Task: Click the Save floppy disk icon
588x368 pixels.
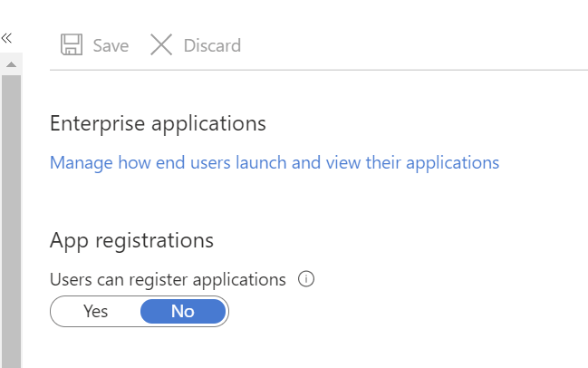Action: 71,44
